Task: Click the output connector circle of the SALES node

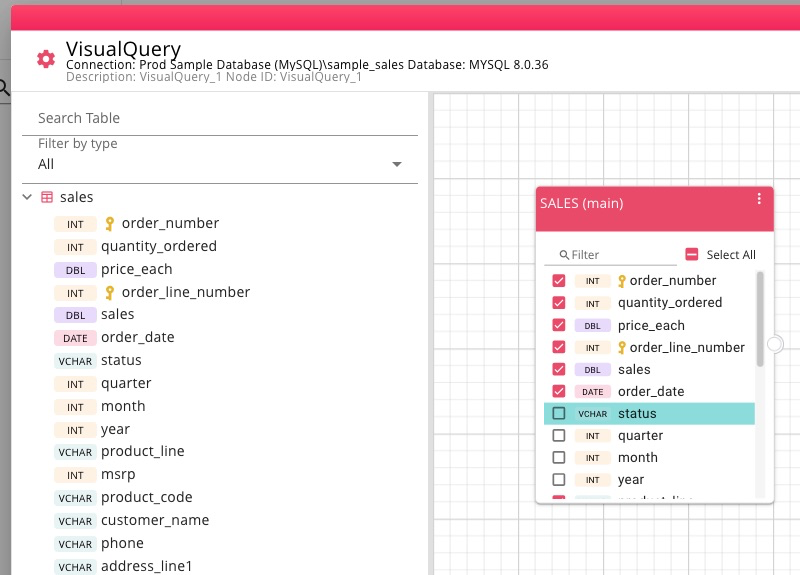Action: pyautogui.click(x=774, y=344)
